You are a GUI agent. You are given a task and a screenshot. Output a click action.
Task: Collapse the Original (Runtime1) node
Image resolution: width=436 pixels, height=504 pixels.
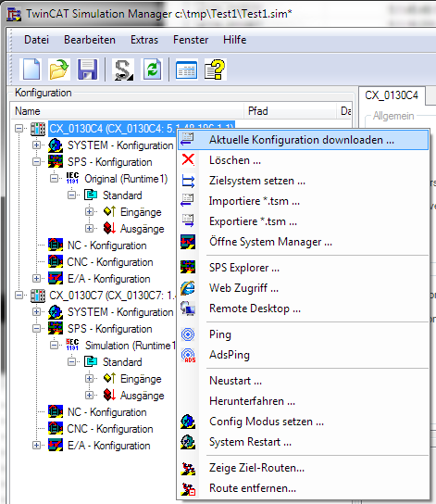(x=55, y=179)
